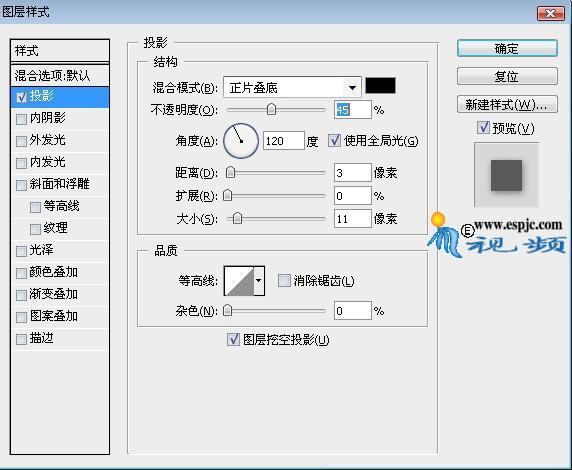Viewport: 572px width, 470px height.
Task: Click the angle dial control
Action: pos(241,141)
